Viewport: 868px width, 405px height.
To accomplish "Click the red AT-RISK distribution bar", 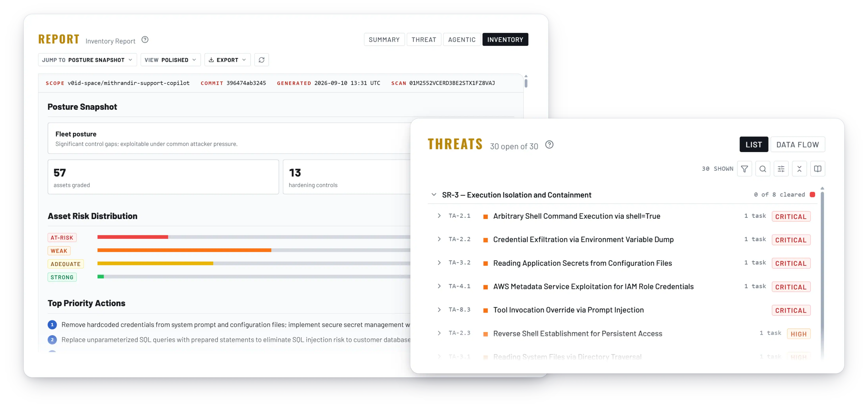I will click(133, 237).
